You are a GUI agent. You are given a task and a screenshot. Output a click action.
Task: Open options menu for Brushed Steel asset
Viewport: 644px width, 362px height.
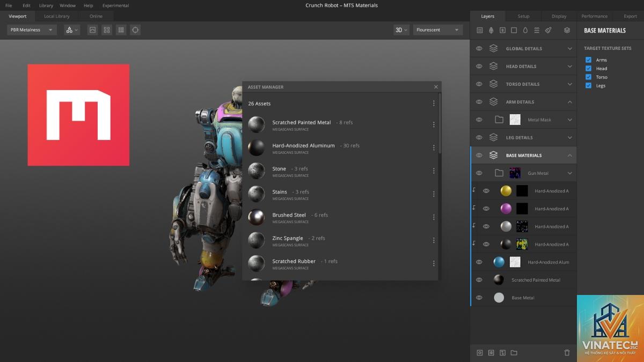pyautogui.click(x=434, y=217)
